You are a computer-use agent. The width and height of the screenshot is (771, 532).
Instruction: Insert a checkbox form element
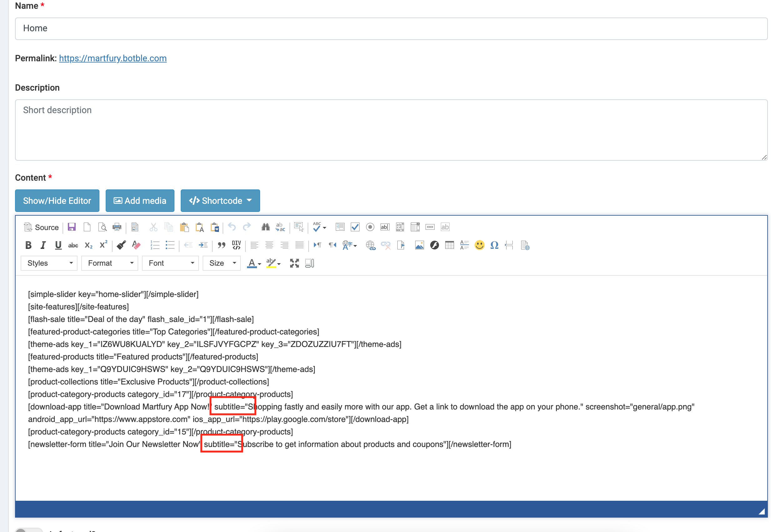click(x=355, y=227)
